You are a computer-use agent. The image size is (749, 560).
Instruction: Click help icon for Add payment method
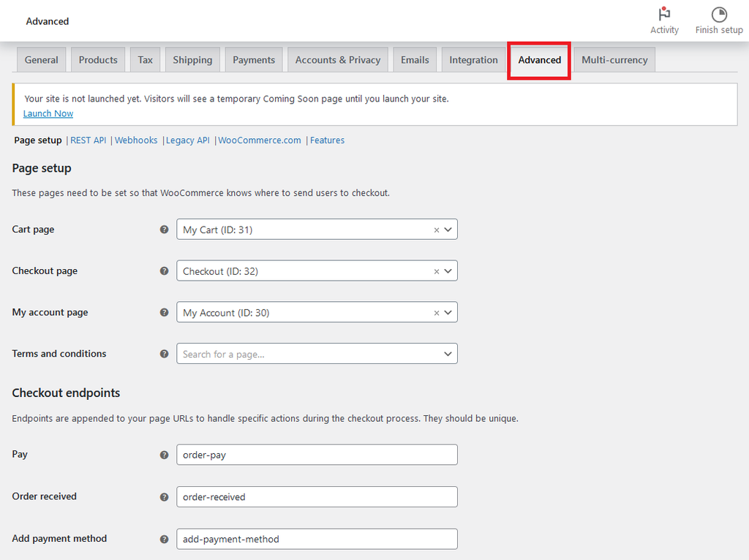[x=164, y=540]
